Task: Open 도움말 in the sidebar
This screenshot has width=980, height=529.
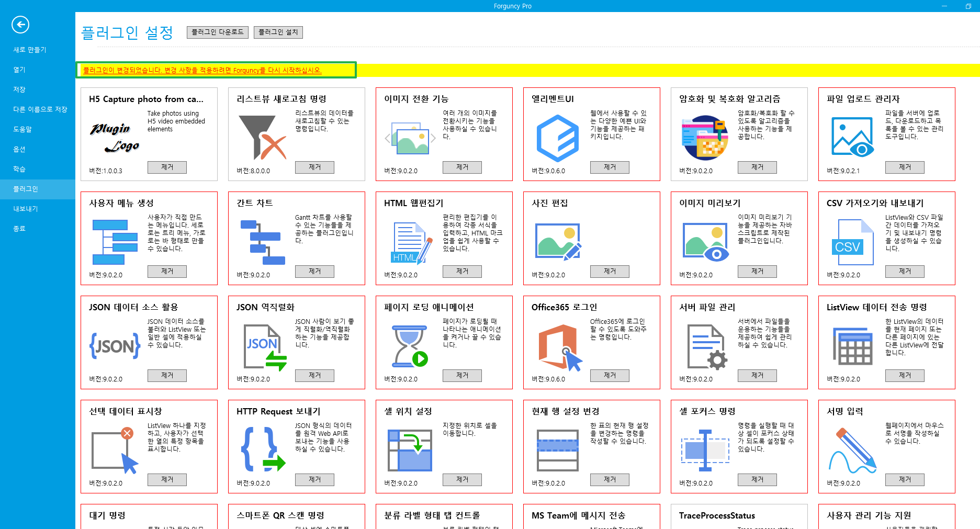Action: click(x=38, y=129)
